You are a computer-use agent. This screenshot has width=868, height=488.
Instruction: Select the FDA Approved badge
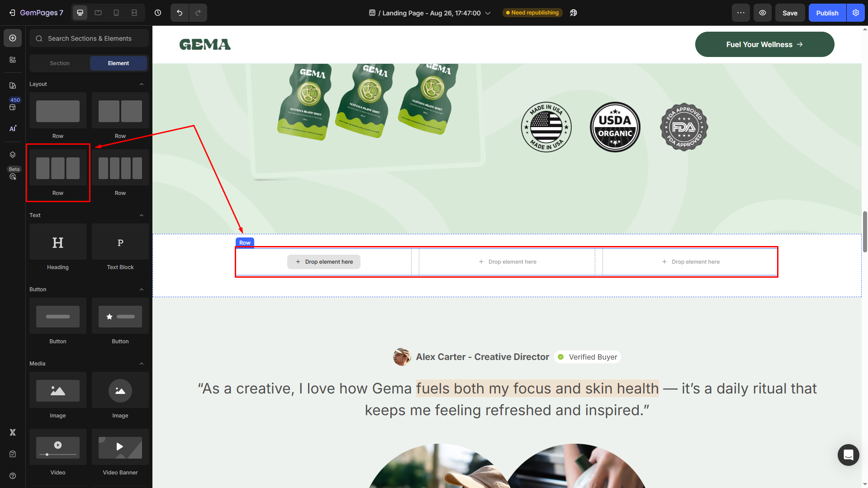coord(684,127)
